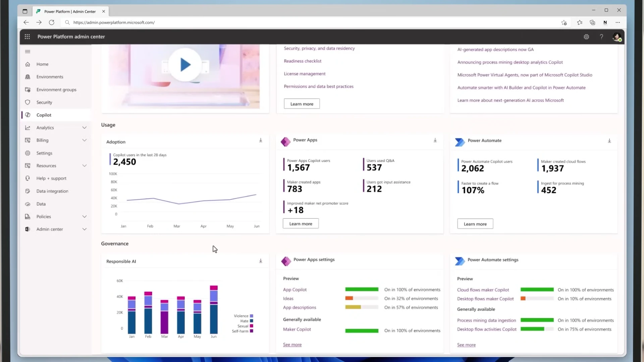Screen dimensions: 644x362
Task: Open the Readiness checklist link
Action: pos(303,61)
